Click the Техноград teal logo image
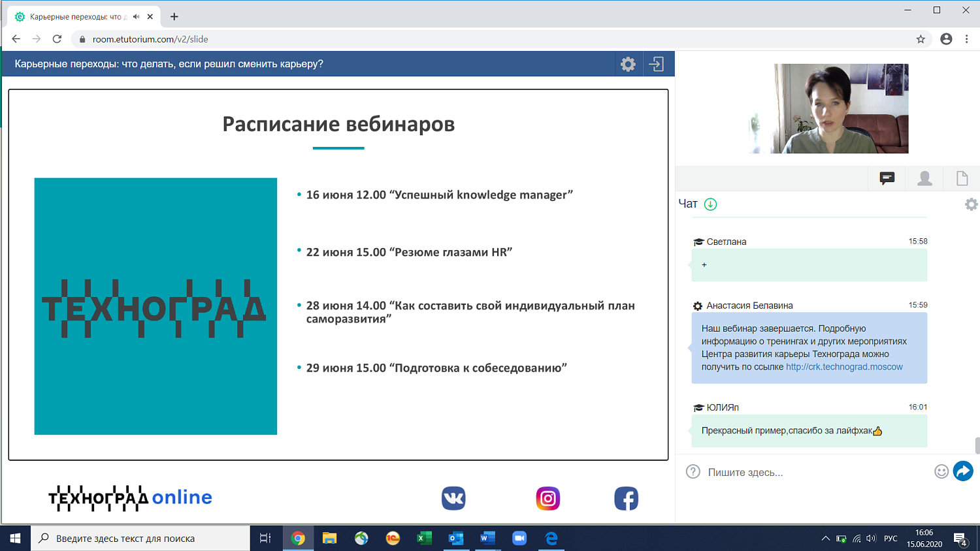Viewport: 980px width, 551px height. [x=155, y=306]
